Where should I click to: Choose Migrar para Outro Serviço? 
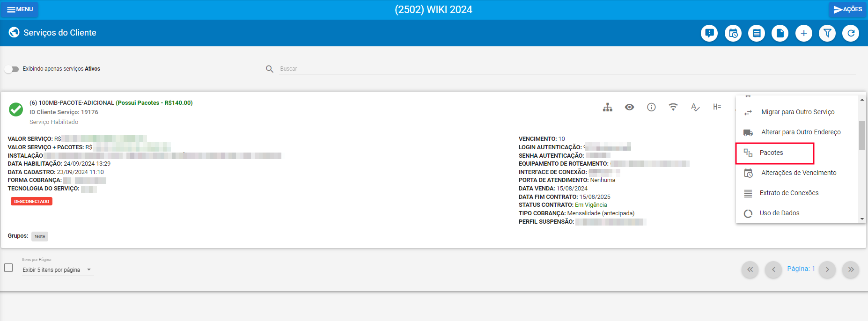click(x=797, y=112)
